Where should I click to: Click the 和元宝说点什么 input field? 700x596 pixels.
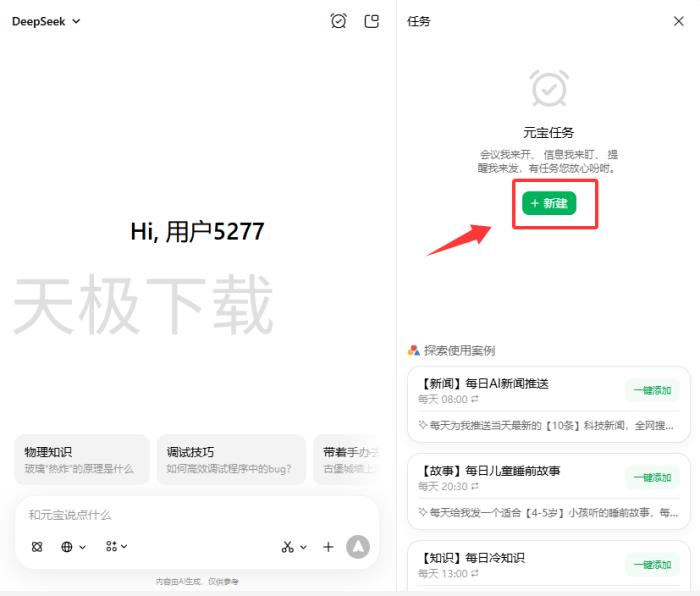point(180,514)
